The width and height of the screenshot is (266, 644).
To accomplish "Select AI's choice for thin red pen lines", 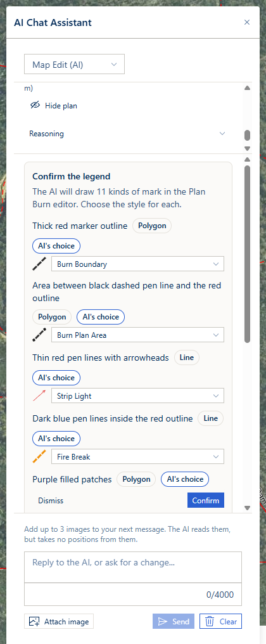I will tap(56, 377).
